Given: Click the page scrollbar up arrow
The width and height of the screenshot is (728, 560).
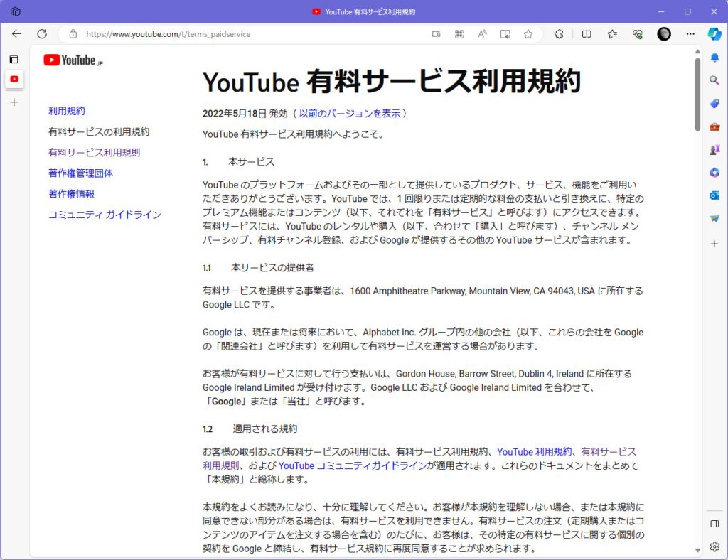Looking at the screenshot, I should tap(697, 51).
